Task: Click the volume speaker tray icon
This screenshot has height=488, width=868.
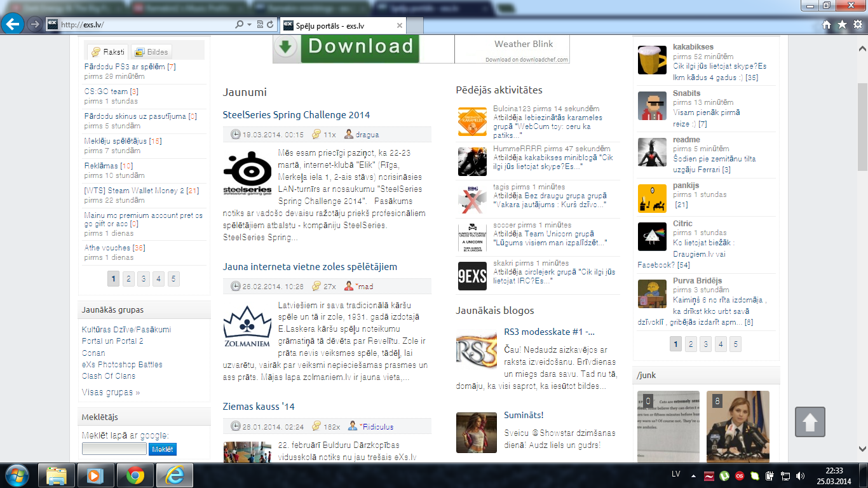Action: point(800,475)
